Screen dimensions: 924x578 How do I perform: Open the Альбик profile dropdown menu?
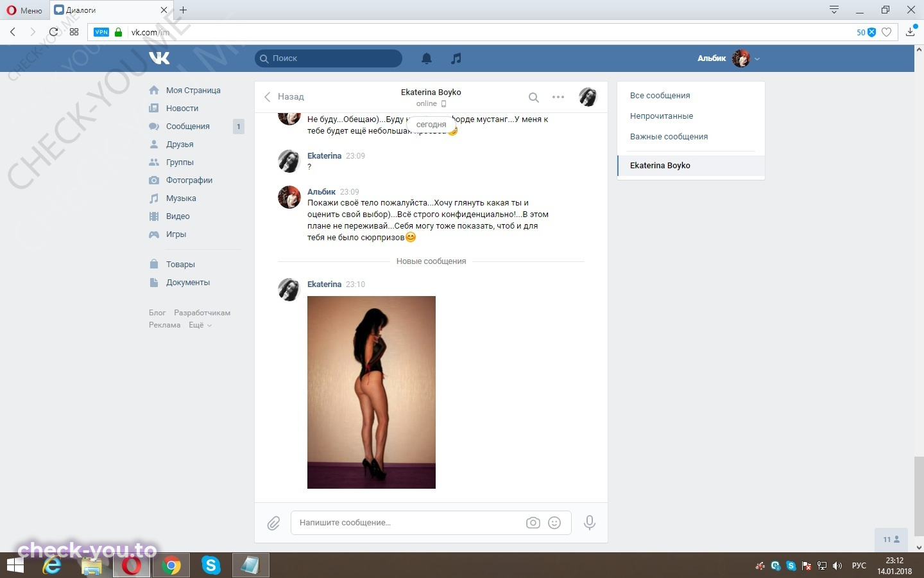pos(729,58)
